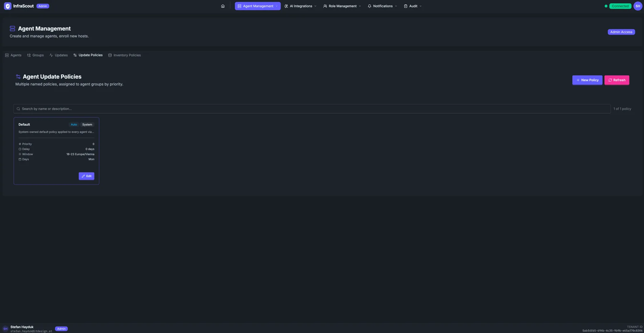This screenshot has width=644, height=333.
Task: Click the Inventory Policies database icon
Action: (x=110, y=55)
